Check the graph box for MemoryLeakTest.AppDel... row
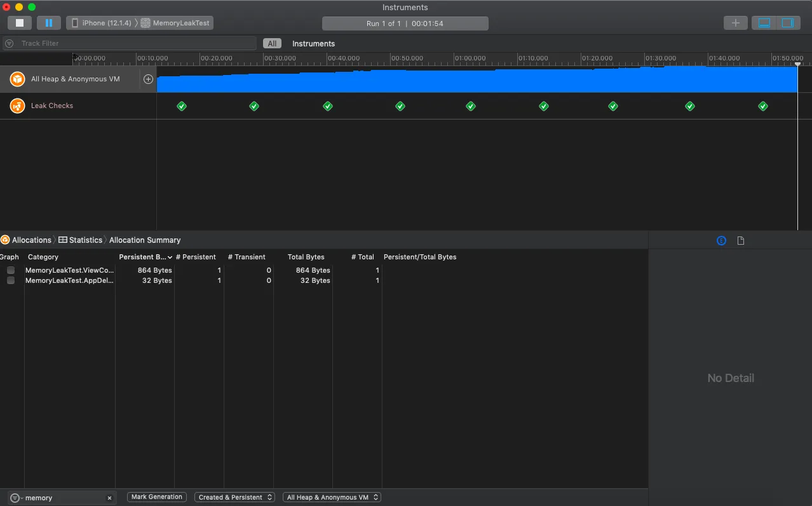This screenshot has height=506, width=812. 11,280
